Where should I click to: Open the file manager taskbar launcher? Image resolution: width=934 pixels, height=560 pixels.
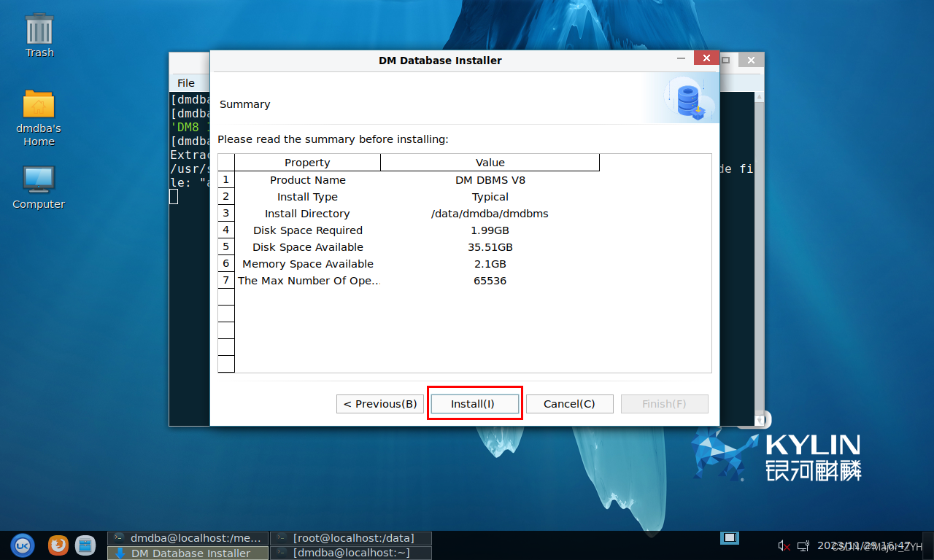85,545
